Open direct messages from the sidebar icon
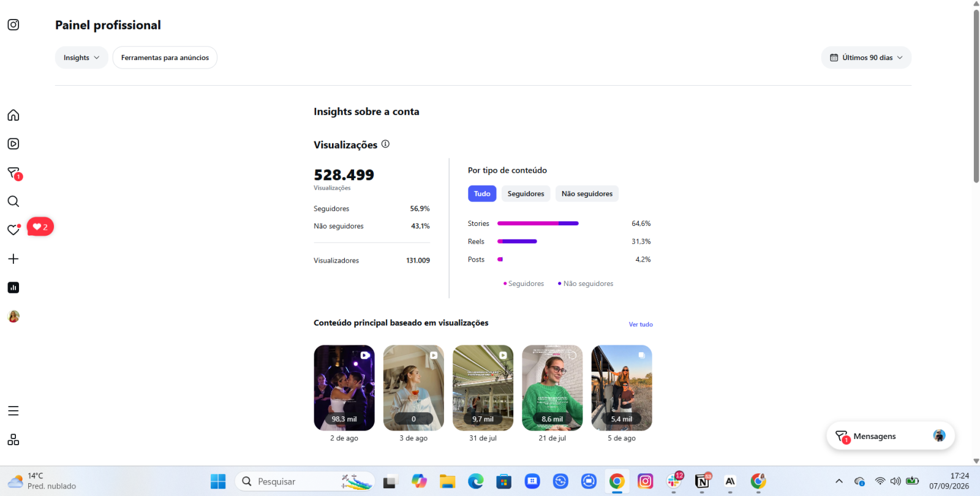Image resolution: width=980 pixels, height=496 pixels. pyautogui.click(x=13, y=173)
